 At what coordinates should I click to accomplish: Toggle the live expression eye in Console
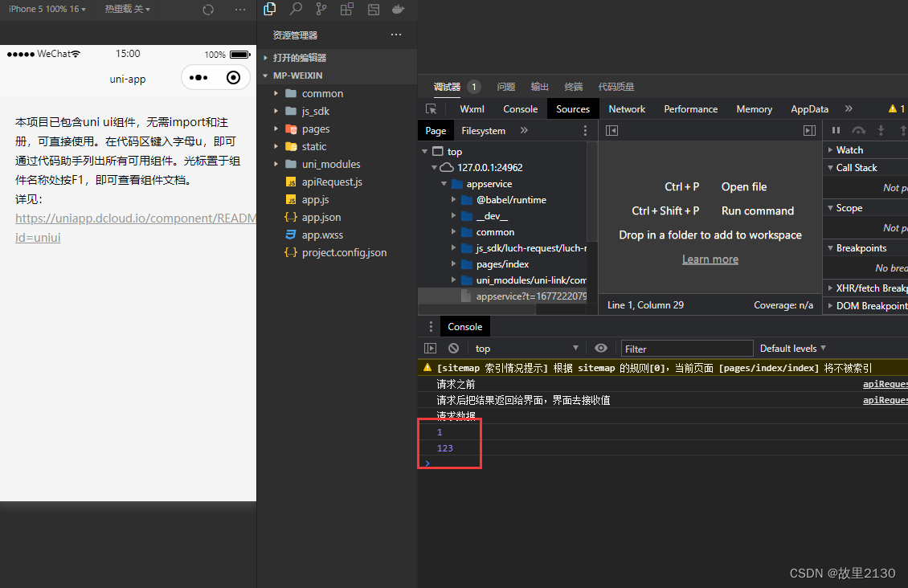point(601,348)
